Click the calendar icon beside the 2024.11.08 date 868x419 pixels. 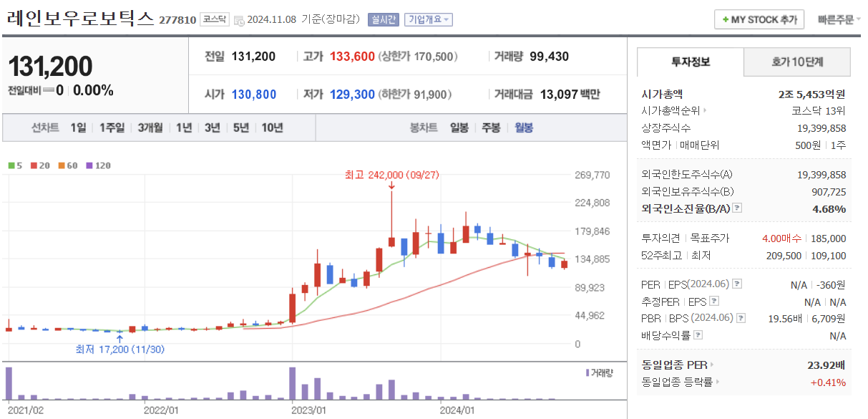pos(239,20)
